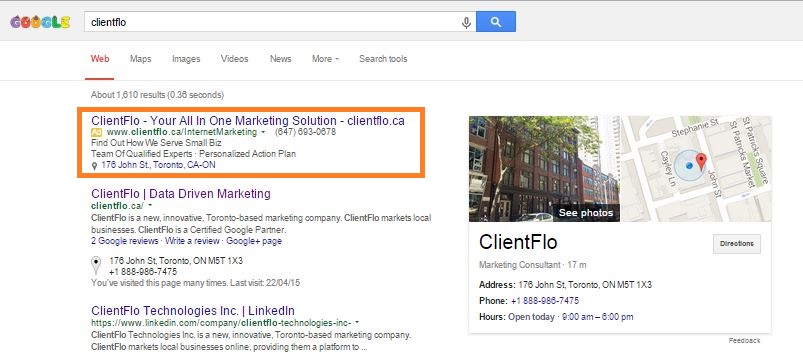This screenshot has height=364, width=803.
Task: Switch to the Images tab
Action: coord(186,59)
